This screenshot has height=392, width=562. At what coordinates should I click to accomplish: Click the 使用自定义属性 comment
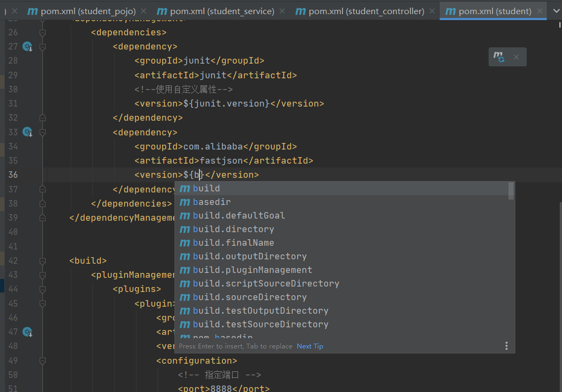click(184, 89)
